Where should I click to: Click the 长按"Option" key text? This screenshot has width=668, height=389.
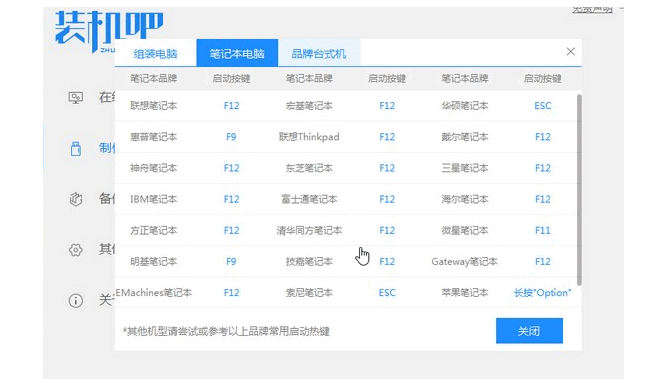[542, 293]
